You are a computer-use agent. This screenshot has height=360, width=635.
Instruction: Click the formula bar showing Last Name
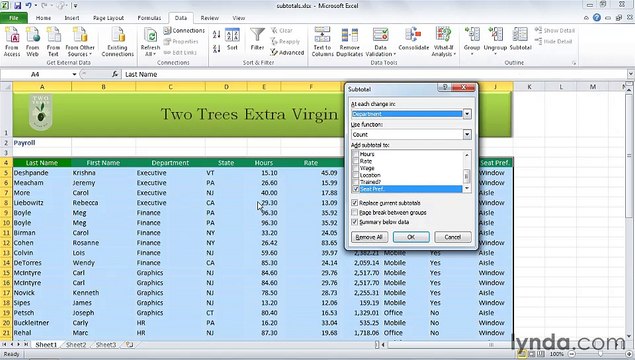pos(375,74)
